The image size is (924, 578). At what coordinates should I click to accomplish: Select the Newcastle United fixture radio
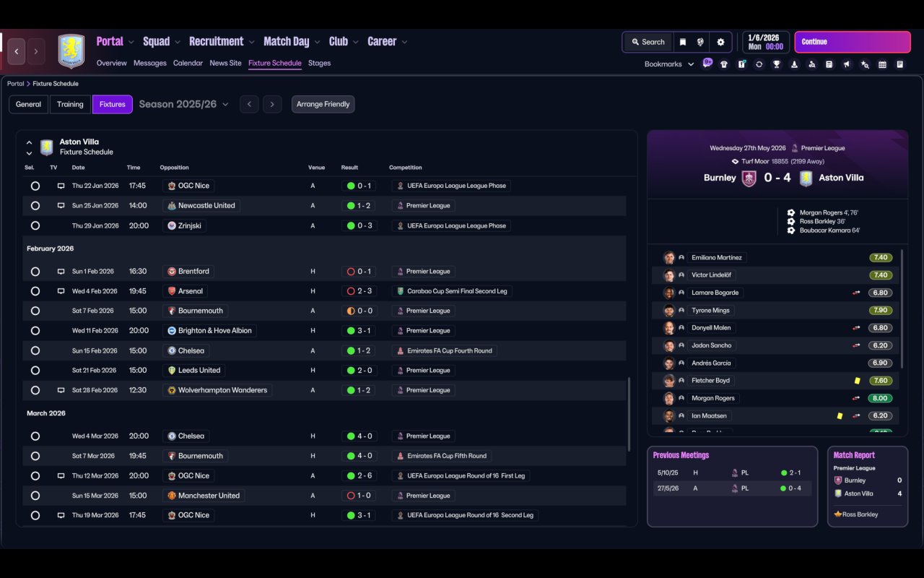point(35,206)
